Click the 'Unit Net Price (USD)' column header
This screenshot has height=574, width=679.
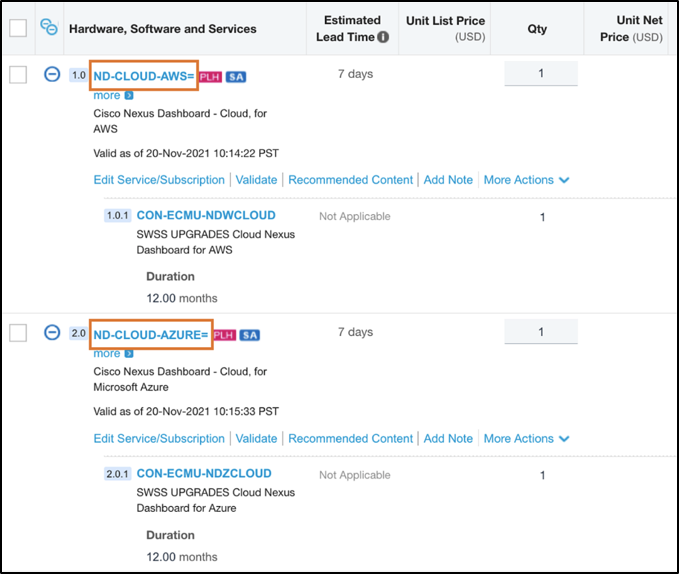click(x=631, y=29)
